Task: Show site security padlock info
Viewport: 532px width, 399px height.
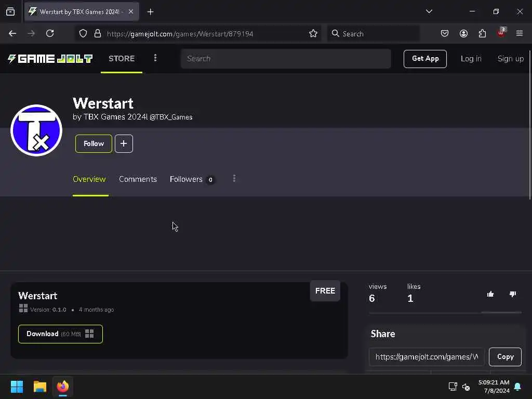Action: 98,34
